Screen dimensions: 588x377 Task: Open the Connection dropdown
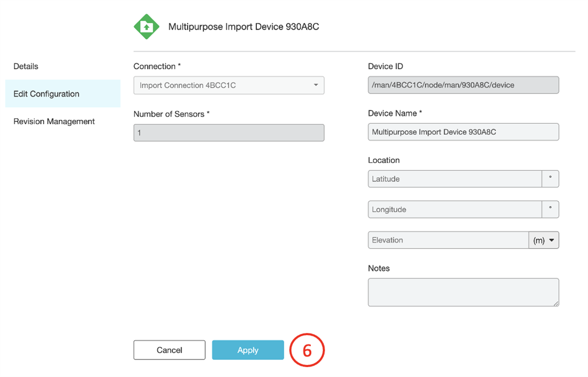click(316, 85)
